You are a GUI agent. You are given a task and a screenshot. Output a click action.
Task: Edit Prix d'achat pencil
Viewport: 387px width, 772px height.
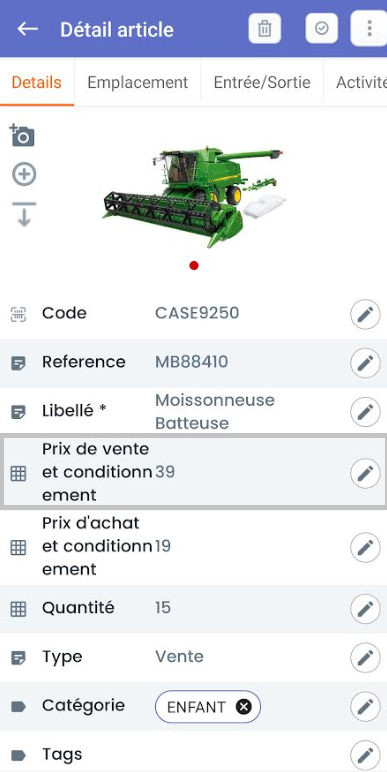[x=365, y=547]
